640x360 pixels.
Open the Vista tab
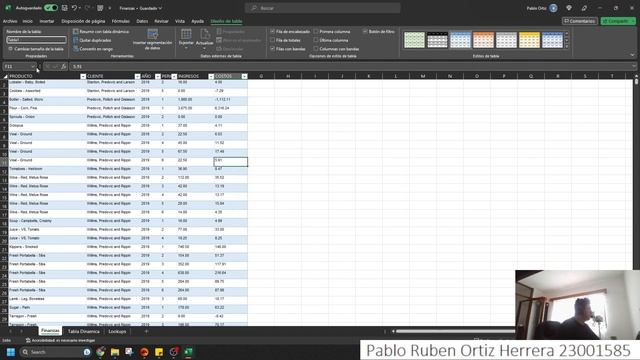tap(180, 21)
